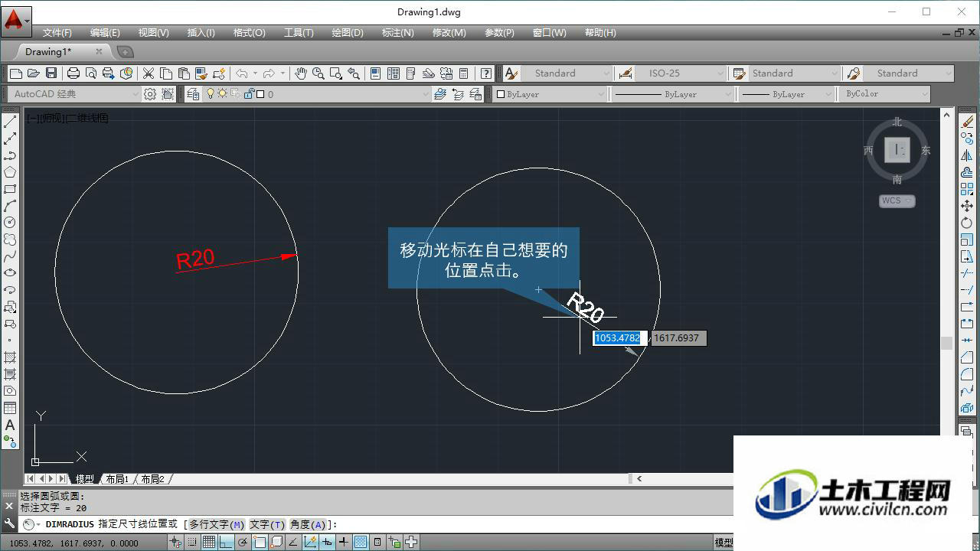980x551 pixels.
Task: Toggle Ortho Mode in the status bar
Action: pyautogui.click(x=225, y=543)
